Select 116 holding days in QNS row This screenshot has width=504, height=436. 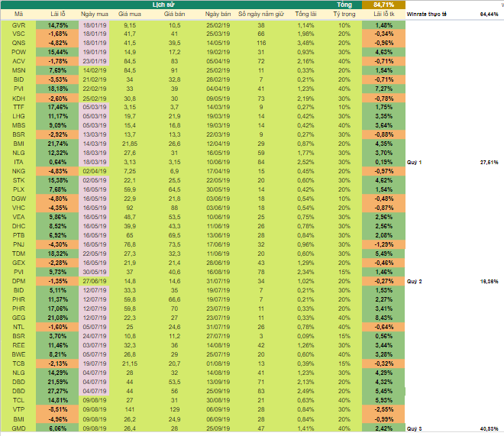pos(261,43)
